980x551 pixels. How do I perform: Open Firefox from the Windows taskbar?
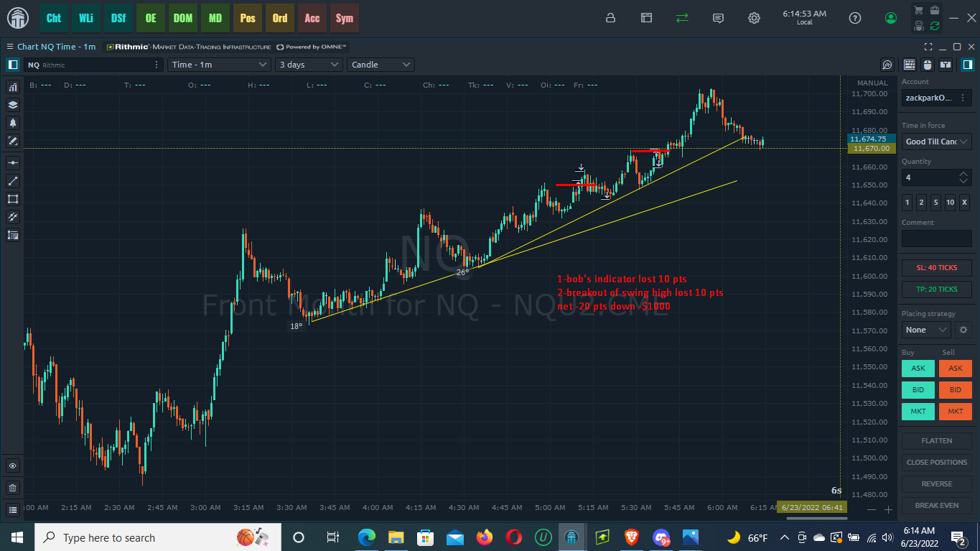[x=484, y=537]
